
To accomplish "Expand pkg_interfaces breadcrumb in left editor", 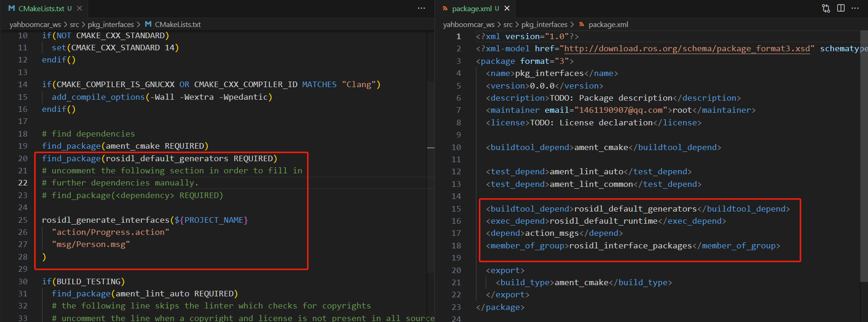I will [x=110, y=24].
